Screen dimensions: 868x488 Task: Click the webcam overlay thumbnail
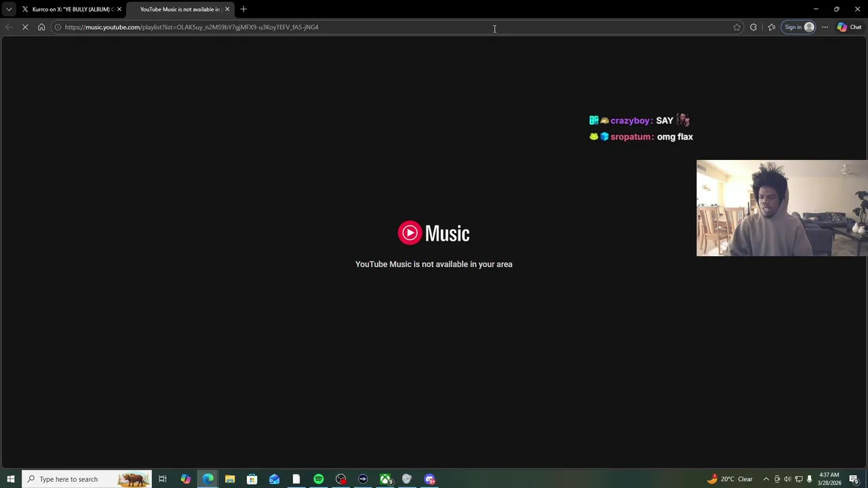tap(782, 208)
